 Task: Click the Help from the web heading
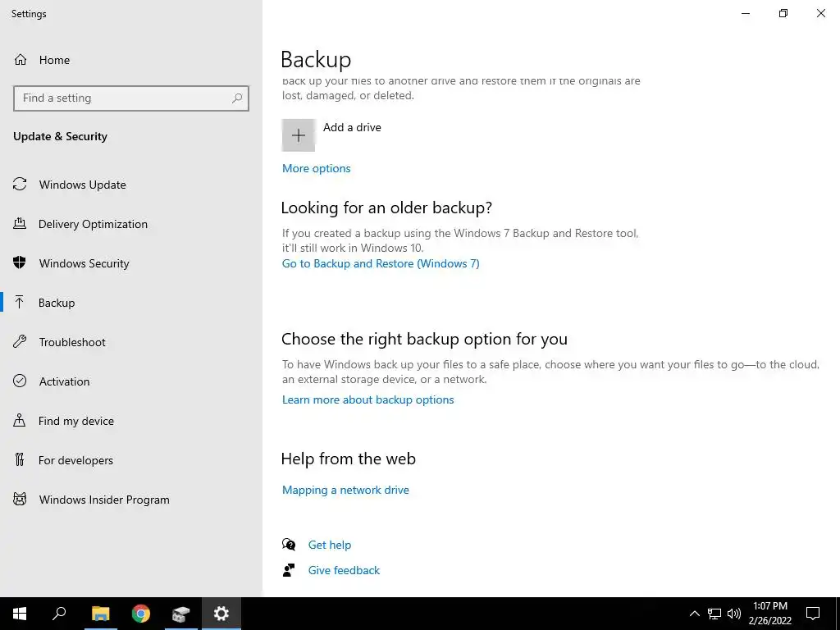[x=348, y=459]
